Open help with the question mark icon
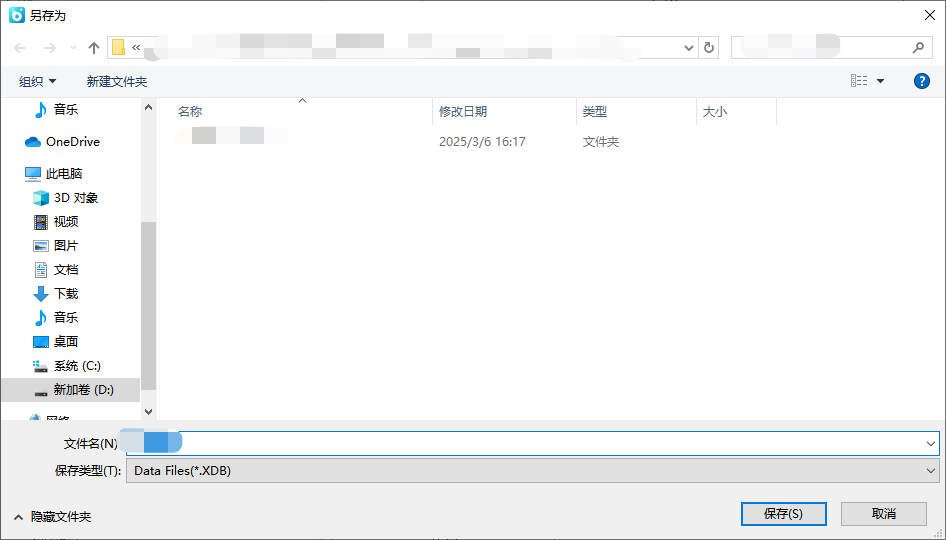This screenshot has height=540, width=946. click(921, 81)
